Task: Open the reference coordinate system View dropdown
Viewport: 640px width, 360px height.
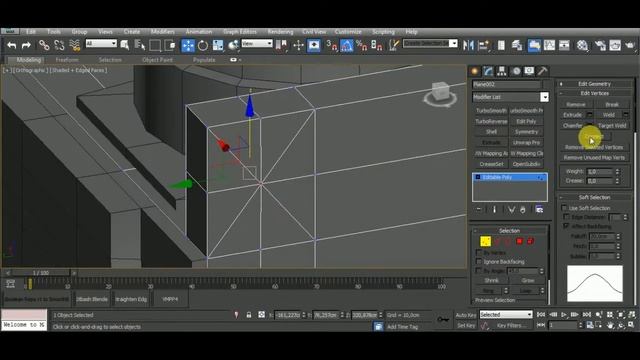Action: coord(257,43)
